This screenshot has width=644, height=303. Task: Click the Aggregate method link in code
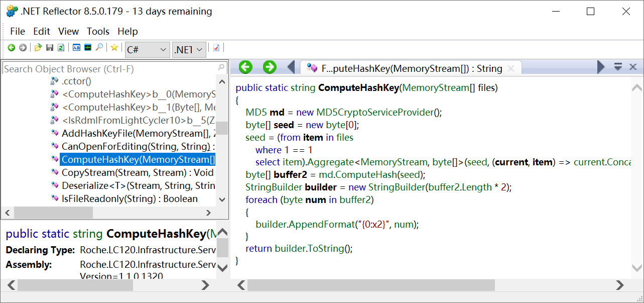[x=331, y=162]
